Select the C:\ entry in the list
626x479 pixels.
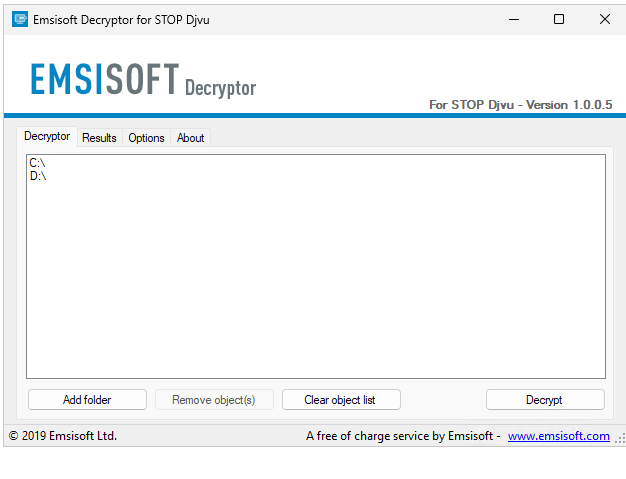click(38, 163)
